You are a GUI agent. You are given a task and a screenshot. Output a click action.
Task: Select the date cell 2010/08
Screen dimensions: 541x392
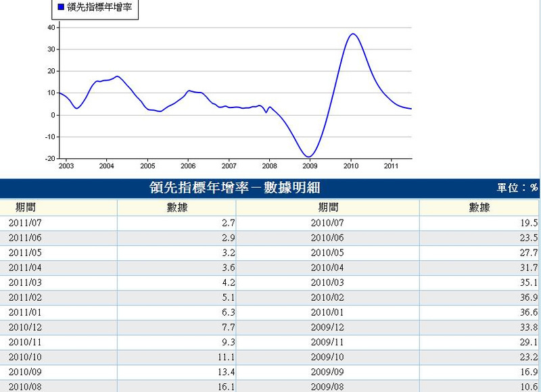tap(25, 387)
